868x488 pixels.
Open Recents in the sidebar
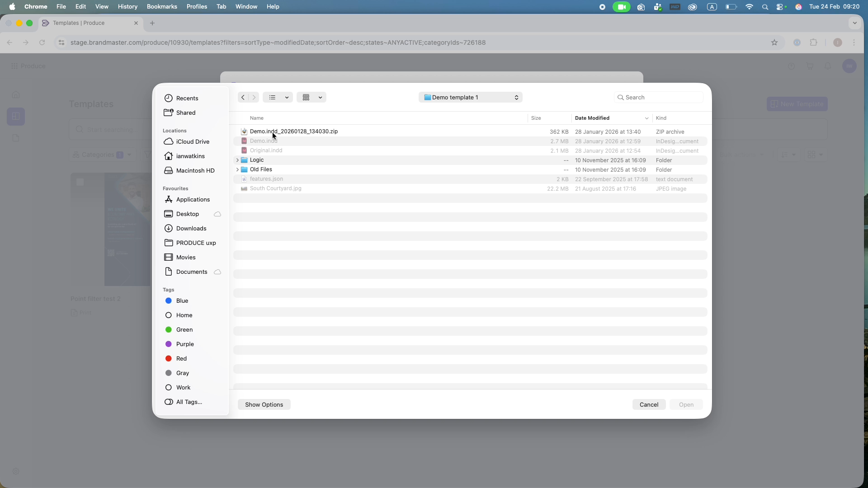(181, 98)
